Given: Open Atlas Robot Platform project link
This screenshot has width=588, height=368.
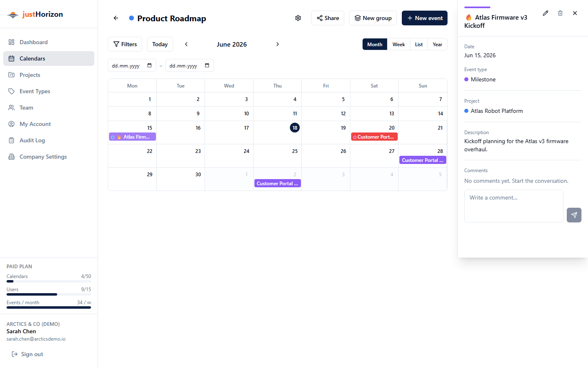Looking at the screenshot, I should [x=497, y=111].
